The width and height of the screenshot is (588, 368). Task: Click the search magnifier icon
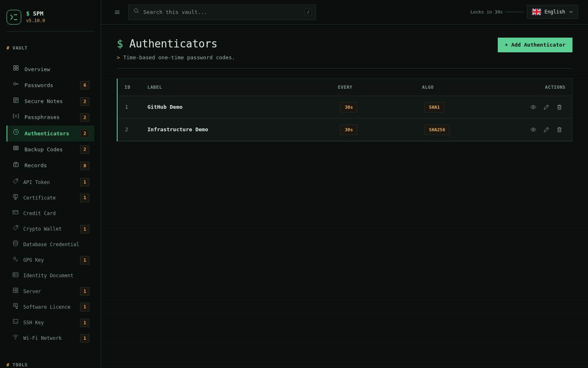point(136,11)
